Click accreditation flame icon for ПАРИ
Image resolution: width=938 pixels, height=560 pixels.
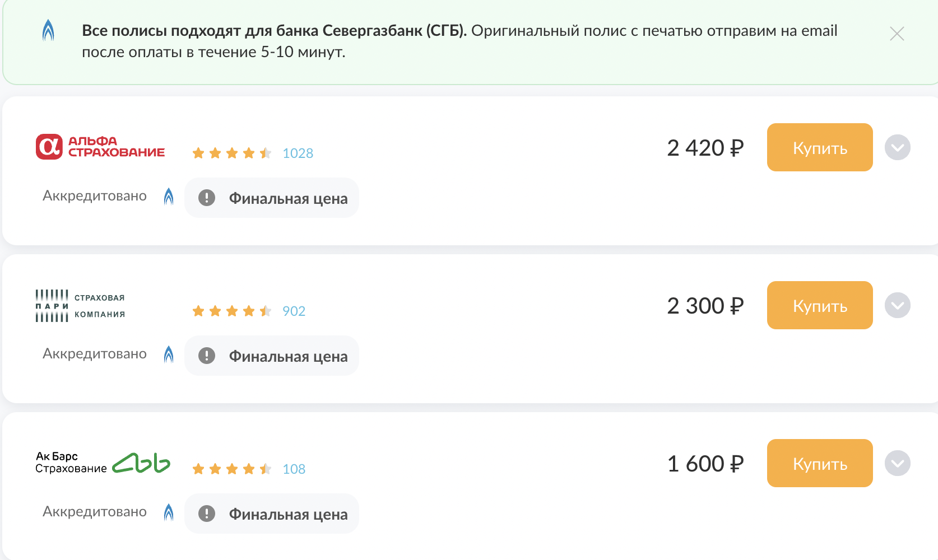click(169, 354)
